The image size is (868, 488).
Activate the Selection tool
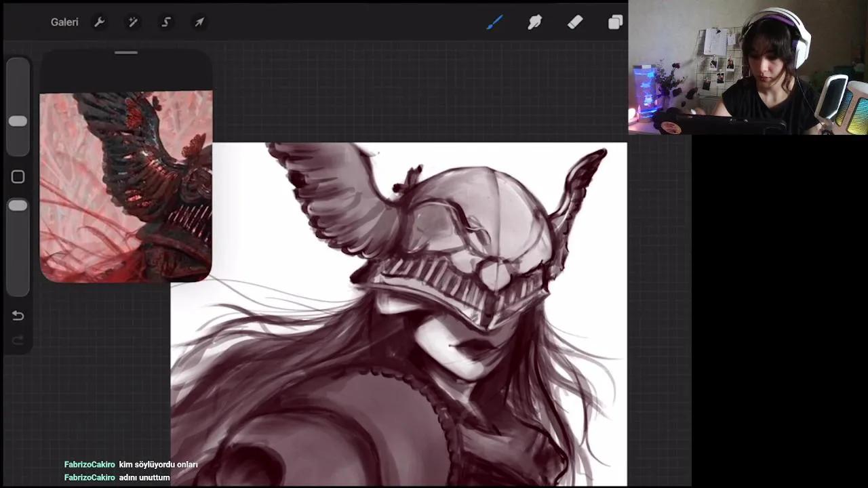coord(166,22)
